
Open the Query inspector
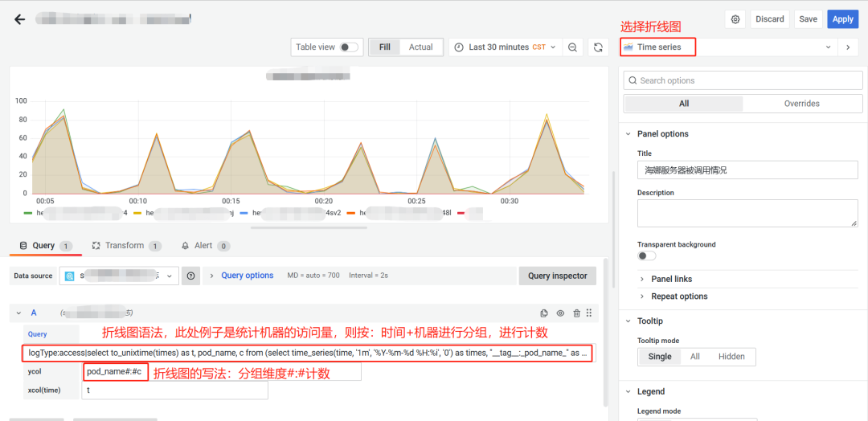coord(558,276)
